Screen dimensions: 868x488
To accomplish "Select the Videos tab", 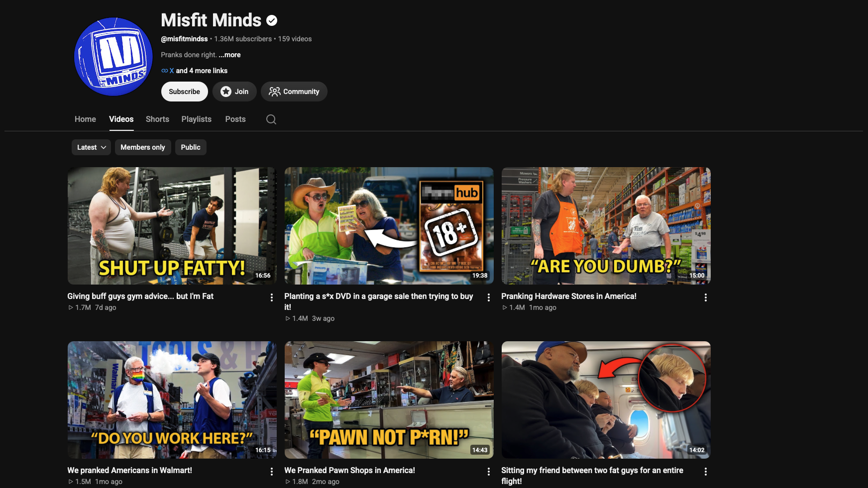I will click(121, 119).
